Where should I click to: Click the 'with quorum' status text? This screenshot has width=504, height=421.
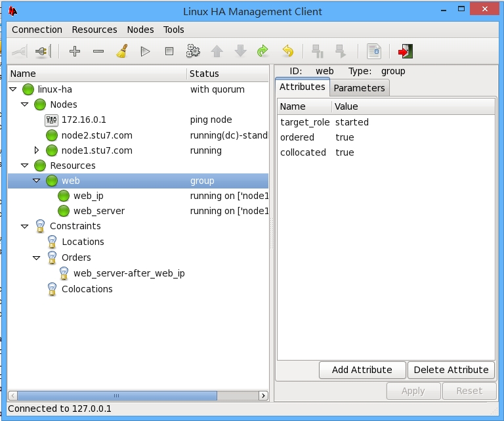(217, 89)
